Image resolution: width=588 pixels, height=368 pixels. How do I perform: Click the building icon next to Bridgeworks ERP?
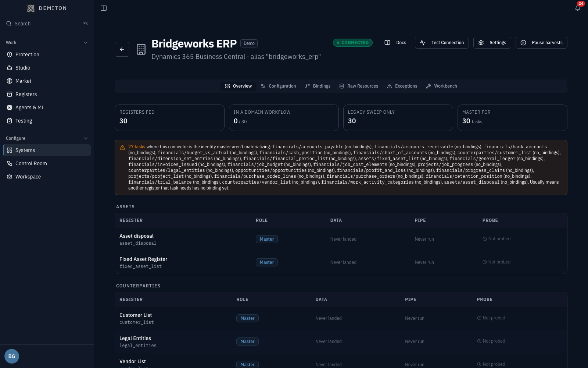(x=141, y=49)
